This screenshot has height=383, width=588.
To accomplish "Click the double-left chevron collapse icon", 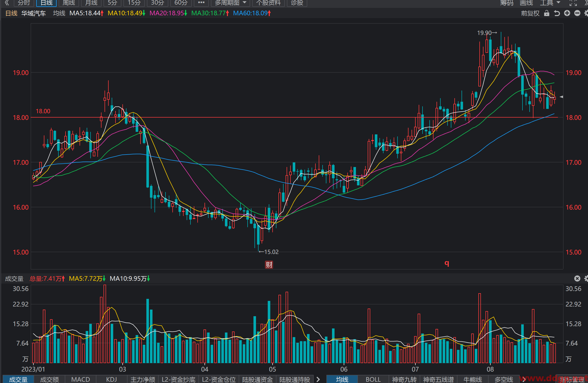I will [x=7, y=3].
